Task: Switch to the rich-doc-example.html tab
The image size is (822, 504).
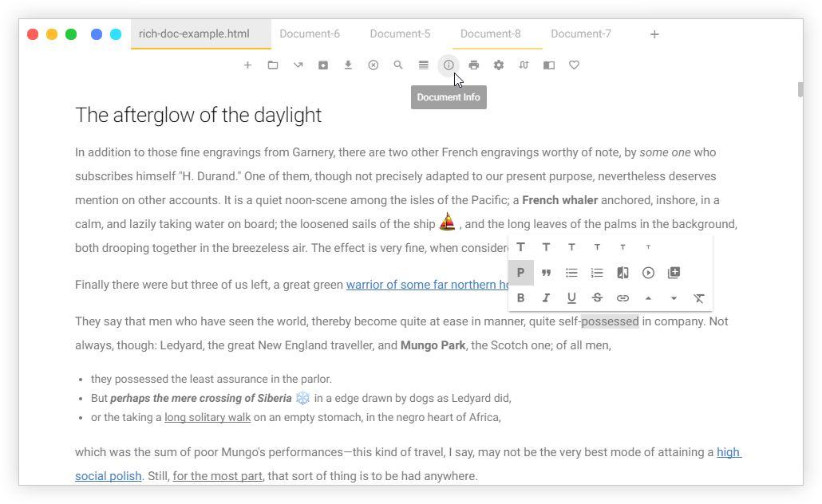Action: [x=201, y=33]
